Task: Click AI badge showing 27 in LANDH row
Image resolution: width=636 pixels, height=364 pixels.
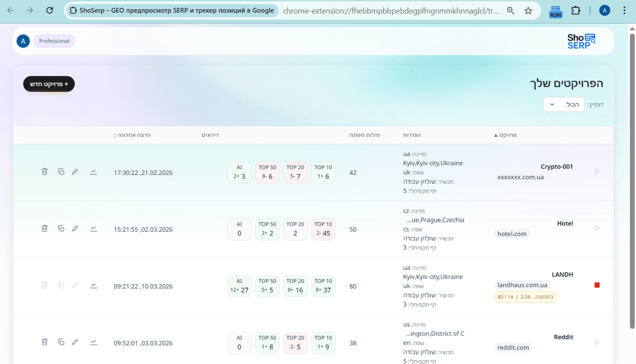Action: tap(239, 286)
